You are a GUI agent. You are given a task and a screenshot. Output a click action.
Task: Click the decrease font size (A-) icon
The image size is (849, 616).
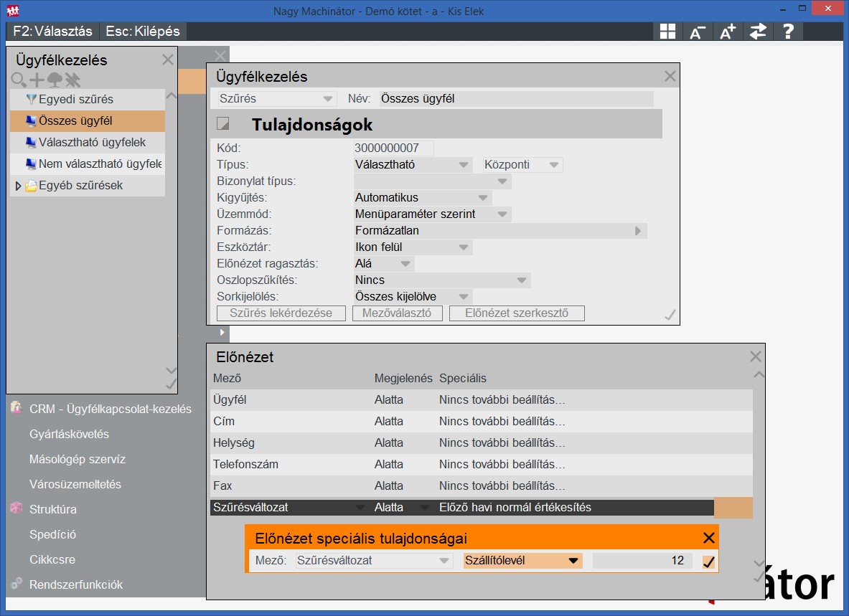point(697,32)
